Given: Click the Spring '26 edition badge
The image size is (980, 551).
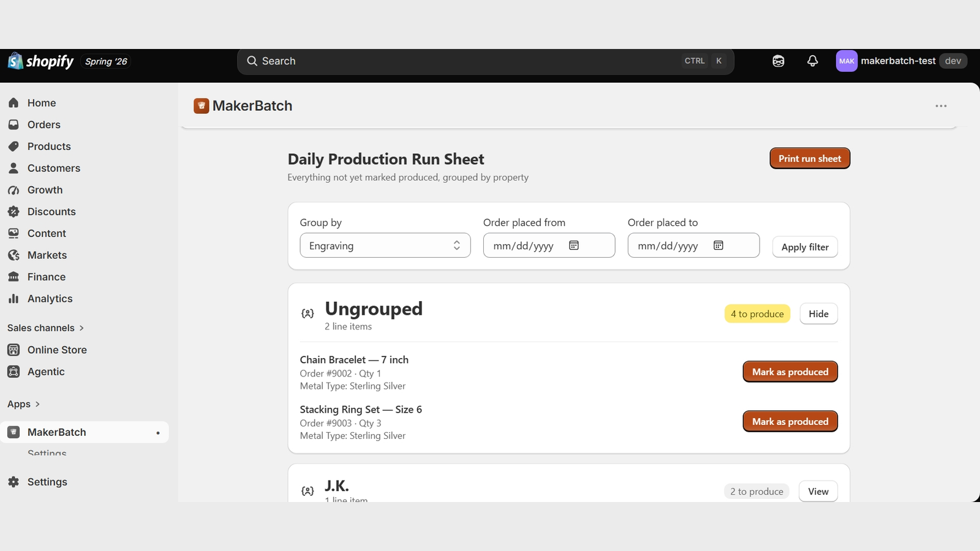Looking at the screenshot, I should pyautogui.click(x=106, y=61).
